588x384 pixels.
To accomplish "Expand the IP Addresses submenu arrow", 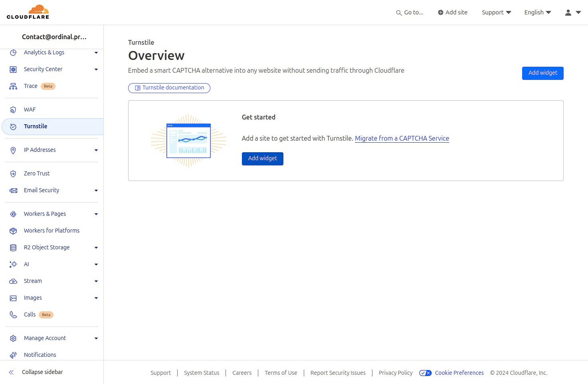I will [96, 150].
